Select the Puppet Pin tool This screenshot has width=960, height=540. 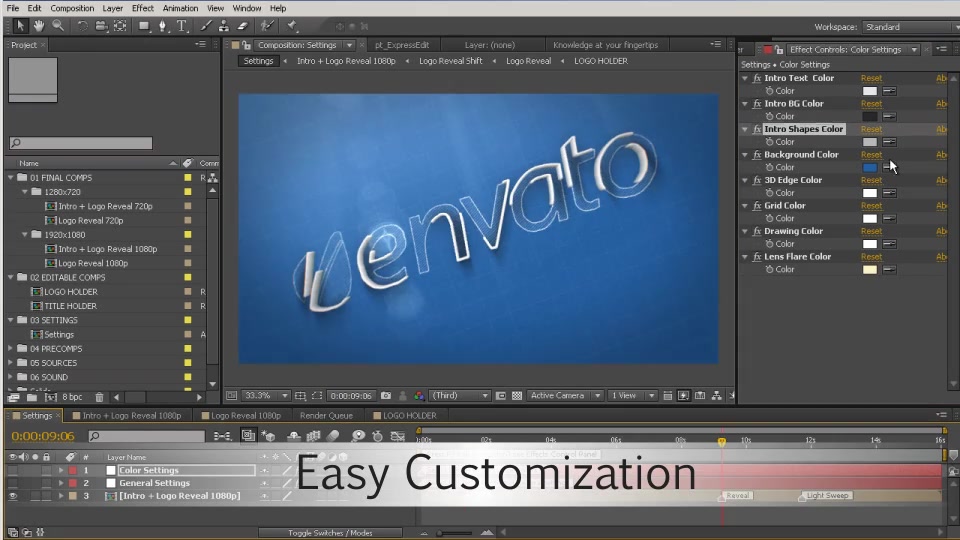pos(292,26)
